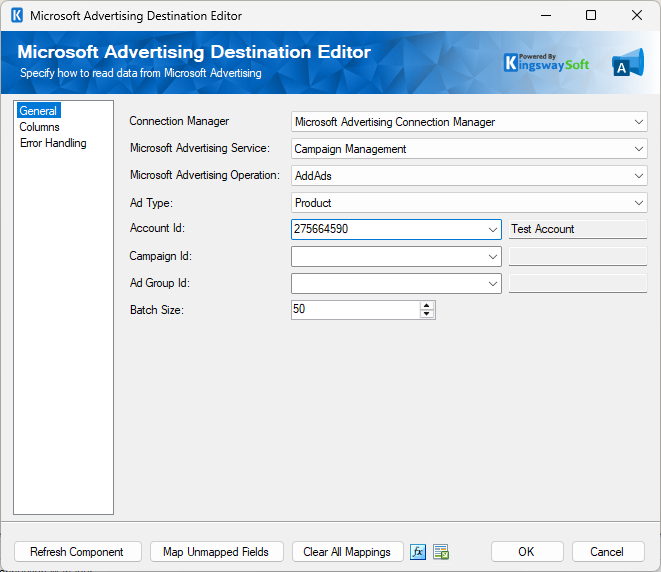Click the K app icon in title bar
The image size is (661, 572).
click(x=16, y=16)
